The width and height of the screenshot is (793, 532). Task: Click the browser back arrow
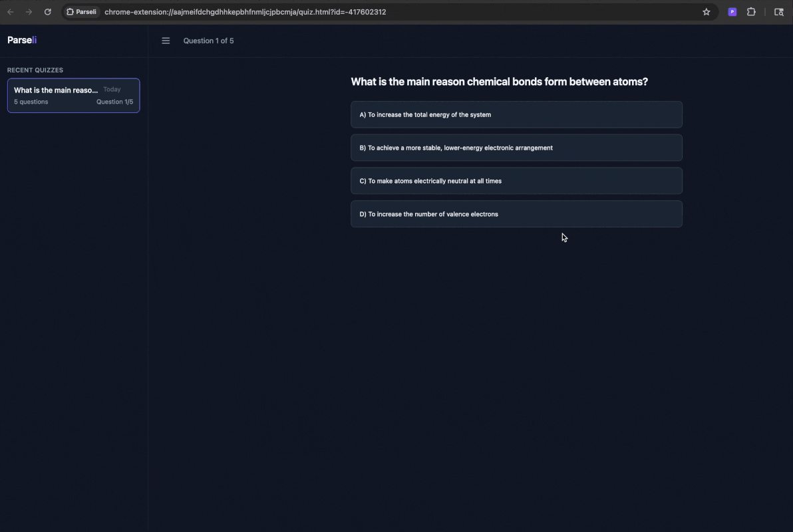(10, 11)
